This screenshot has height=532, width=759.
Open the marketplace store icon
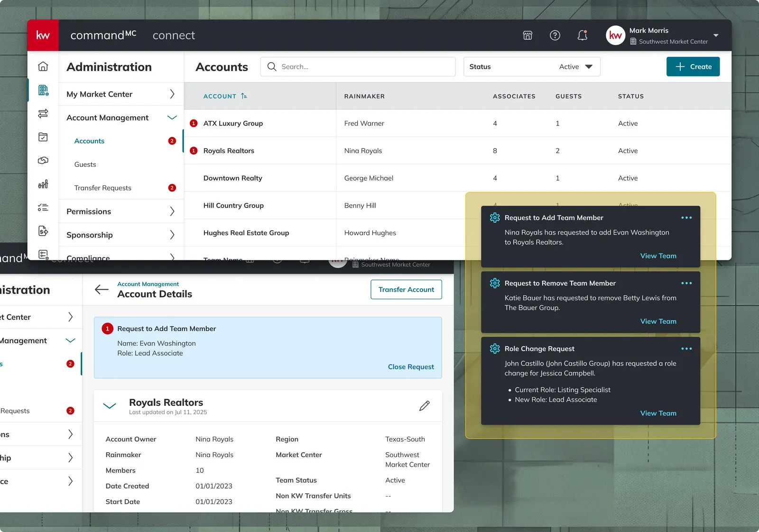point(528,35)
